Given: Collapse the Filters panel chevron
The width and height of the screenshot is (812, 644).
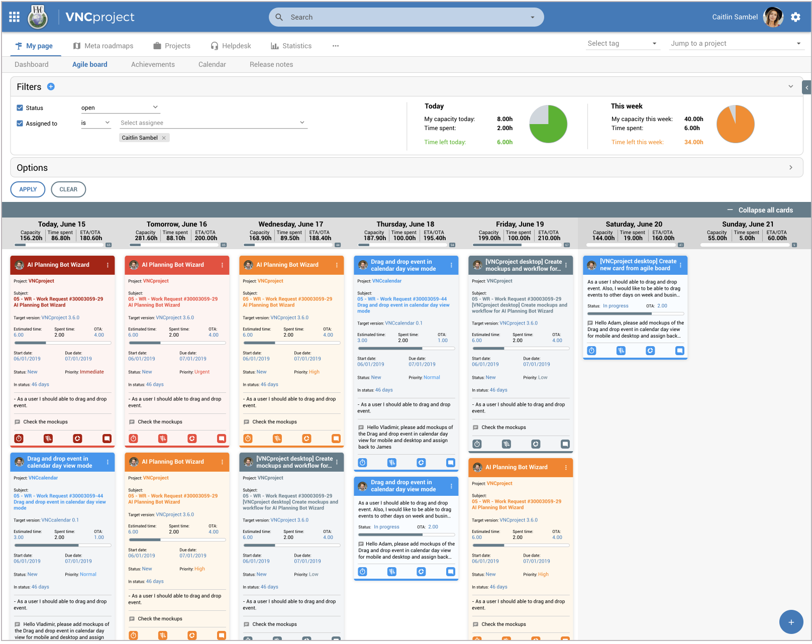Looking at the screenshot, I should [791, 86].
